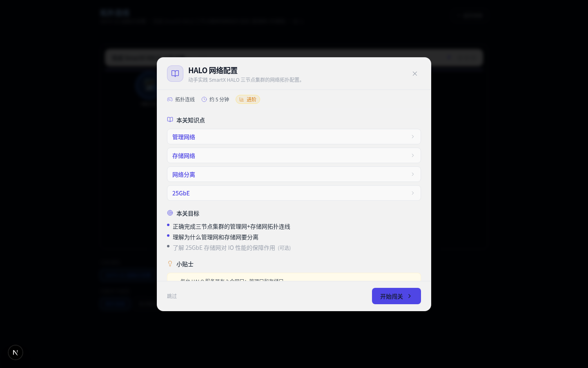
Task: Click the book icon beside HALO 网络配置 title
Action: [x=175, y=74]
